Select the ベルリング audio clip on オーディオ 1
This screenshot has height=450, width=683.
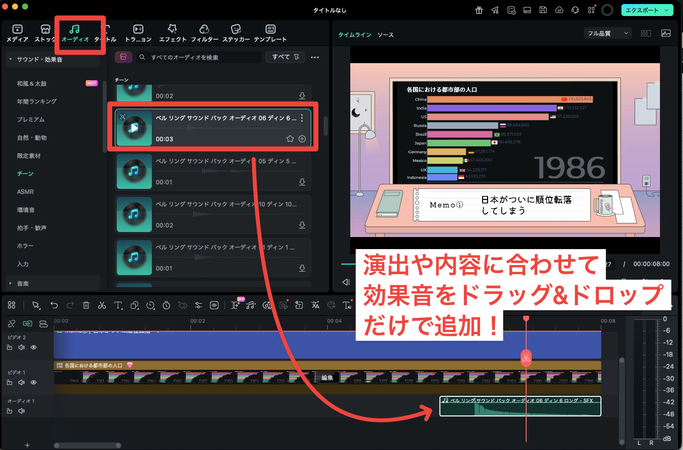point(520,406)
